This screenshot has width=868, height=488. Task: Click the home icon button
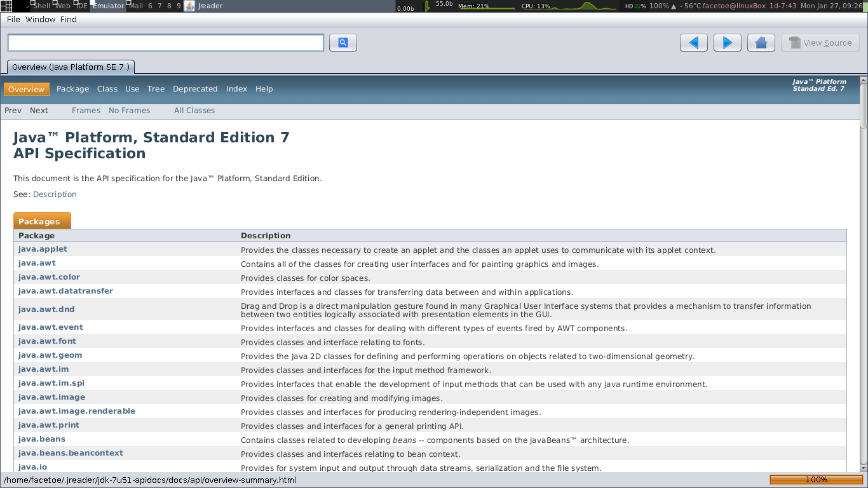[761, 43]
